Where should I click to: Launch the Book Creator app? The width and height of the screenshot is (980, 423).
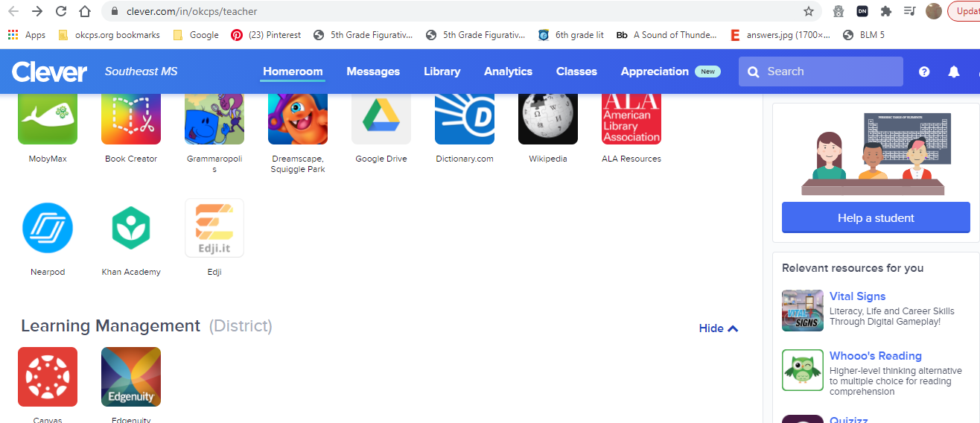pos(131,119)
